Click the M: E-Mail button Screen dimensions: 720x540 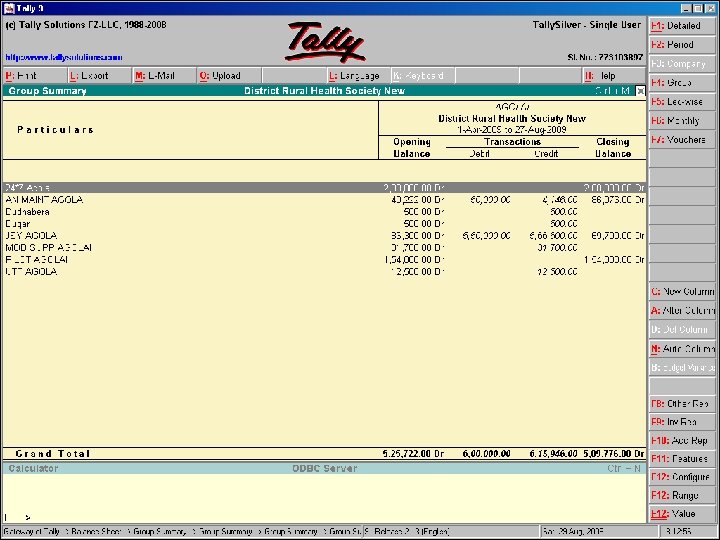pos(165,76)
